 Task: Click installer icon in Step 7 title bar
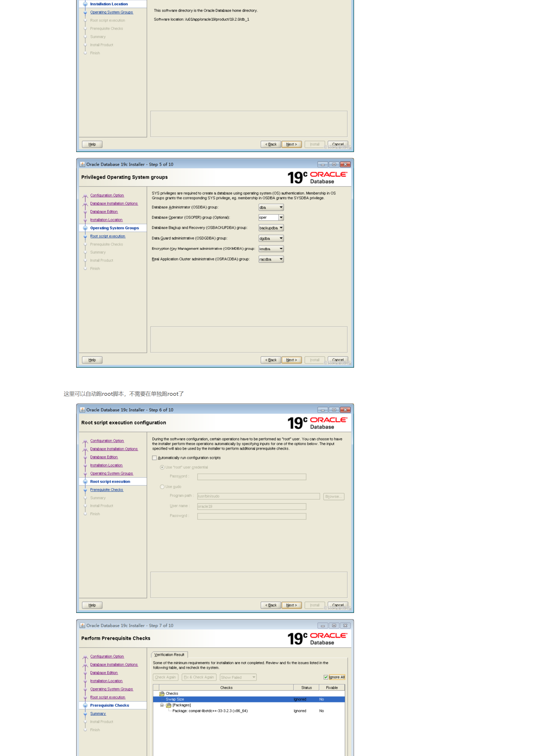tap(83, 625)
